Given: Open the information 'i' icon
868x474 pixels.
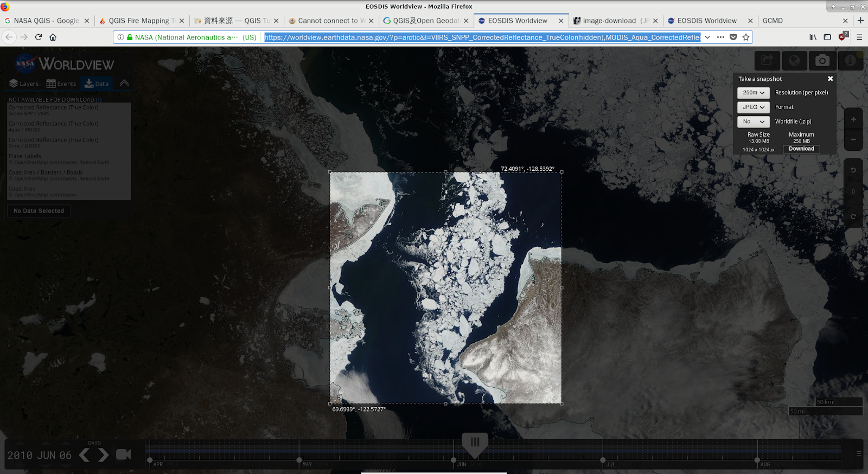Looking at the screenshot, I should (x=850, y=61).
